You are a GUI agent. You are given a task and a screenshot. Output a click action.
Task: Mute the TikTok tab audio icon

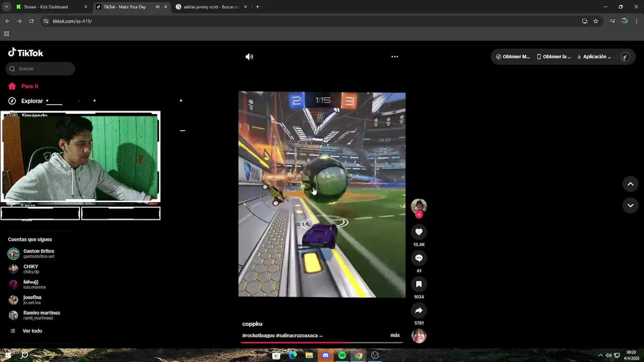pyautogui.click(x=157, y=7)
